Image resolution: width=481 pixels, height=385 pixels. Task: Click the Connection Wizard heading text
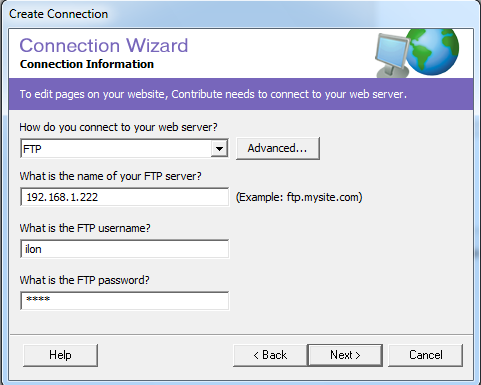(104, 46)
